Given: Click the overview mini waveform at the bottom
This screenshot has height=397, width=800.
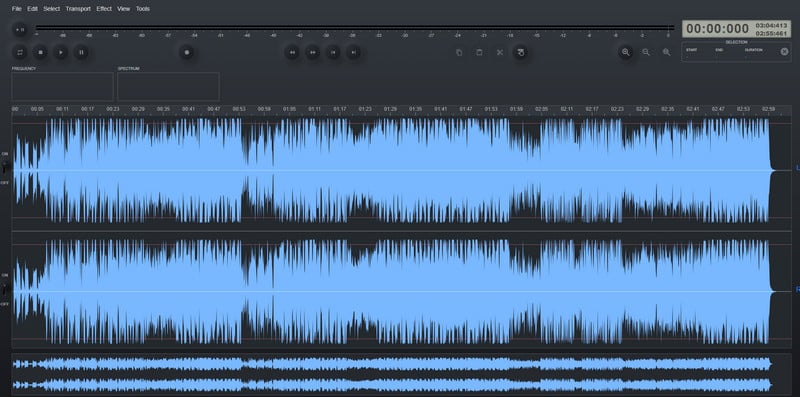Looking at the screenshot, I should [402, 374].
